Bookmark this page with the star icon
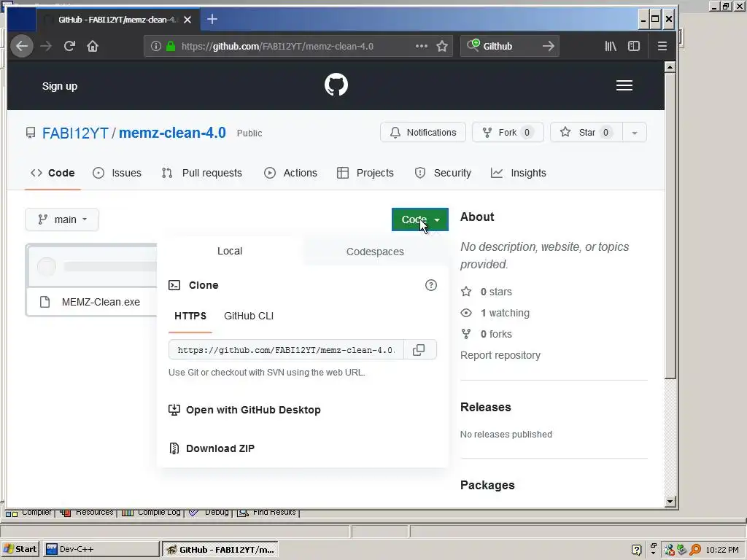 (x=442, y=46)
